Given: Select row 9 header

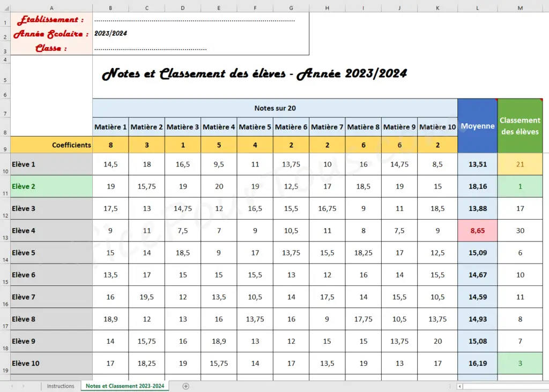Looking at the screenshot, I should 5,145.
